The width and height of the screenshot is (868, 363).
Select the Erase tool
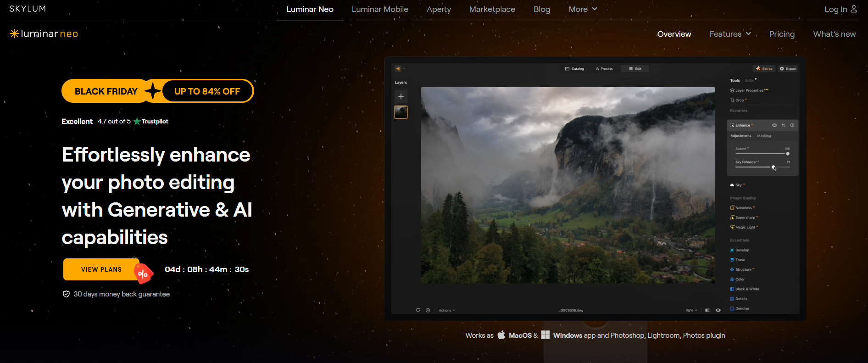737,260
